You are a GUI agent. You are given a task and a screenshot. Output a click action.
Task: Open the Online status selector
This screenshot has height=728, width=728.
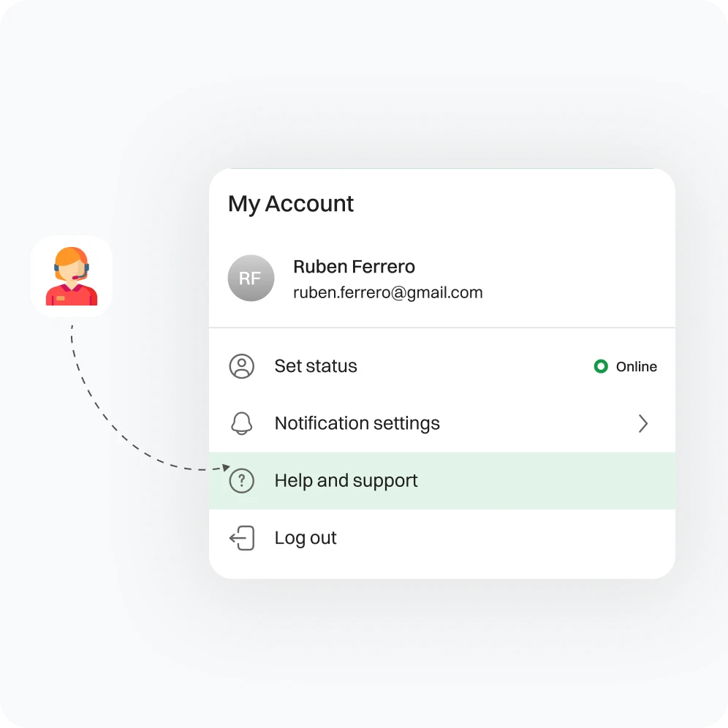[626, 366]
